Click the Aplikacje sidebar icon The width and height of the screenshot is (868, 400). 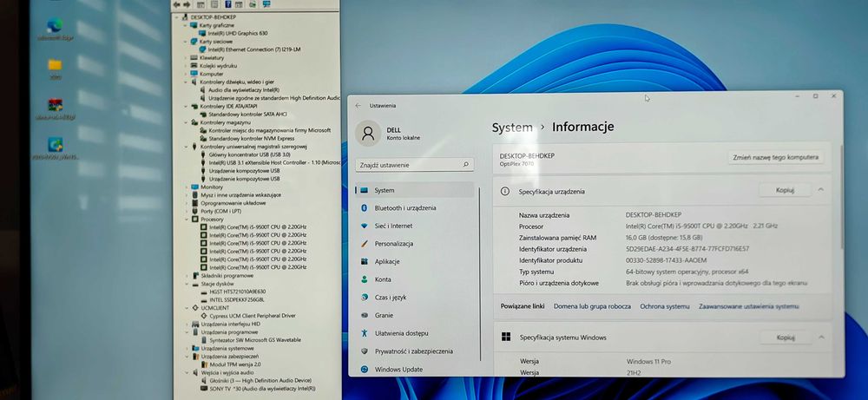pyautogui.click(x=365, y=261)
